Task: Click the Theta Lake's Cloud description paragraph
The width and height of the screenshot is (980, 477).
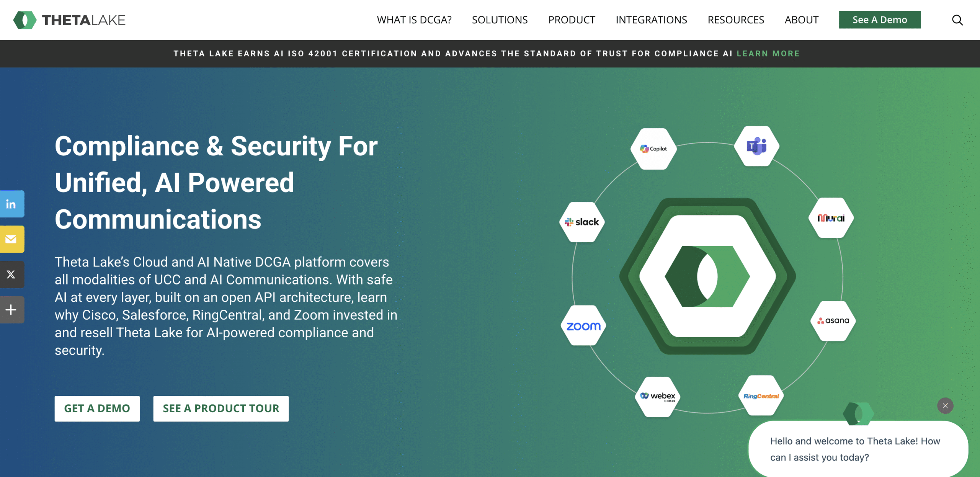Action: pos(226,306)
